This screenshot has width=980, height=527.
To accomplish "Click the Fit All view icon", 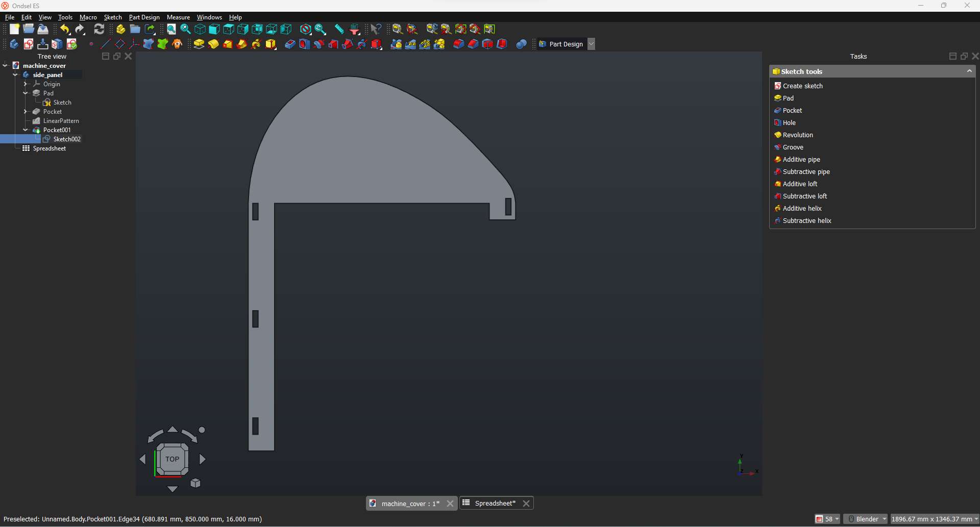I will click(171, 29).
